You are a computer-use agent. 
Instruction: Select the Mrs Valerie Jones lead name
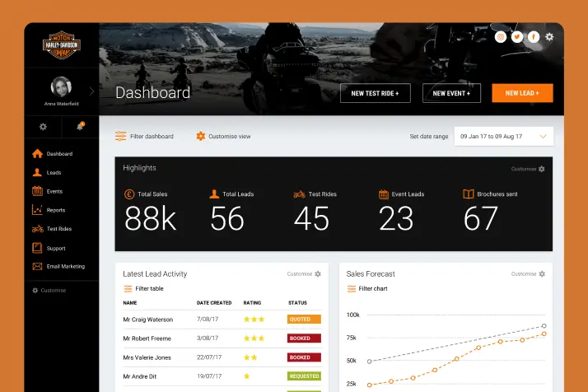[147, 357]
